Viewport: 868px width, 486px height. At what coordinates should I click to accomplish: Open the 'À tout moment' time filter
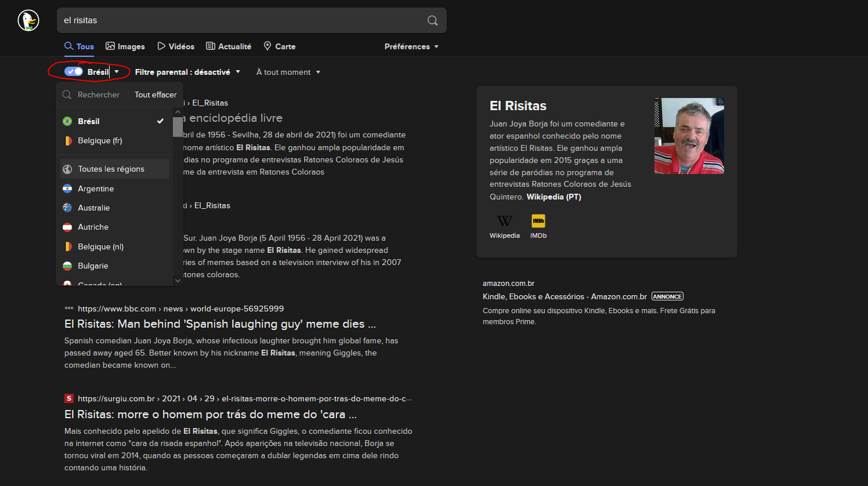[288, 72]
